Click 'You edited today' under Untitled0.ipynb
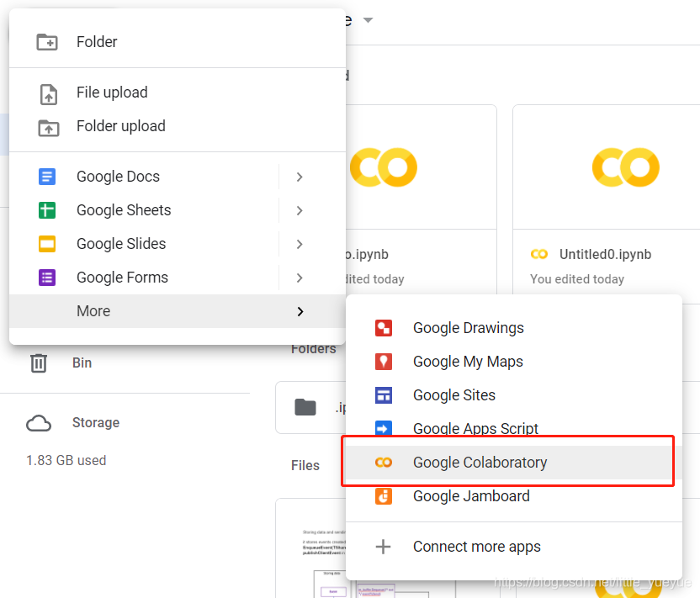The height and width of the screenshot is (598, 700). click(x=577, y=279)
